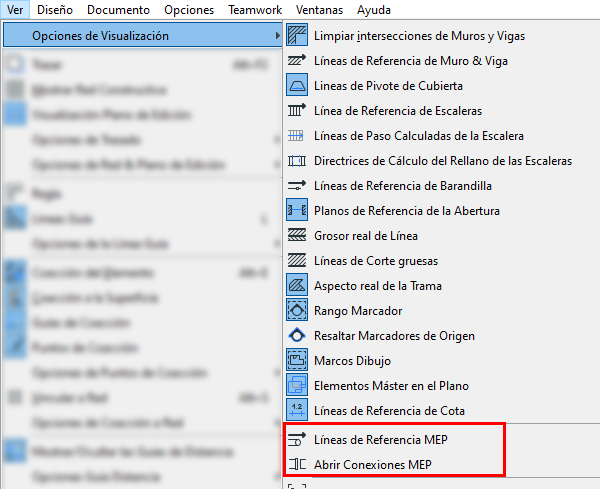Expand arrow beside Opciones de Visualización
600x489 pixels.
click(277, 36)
